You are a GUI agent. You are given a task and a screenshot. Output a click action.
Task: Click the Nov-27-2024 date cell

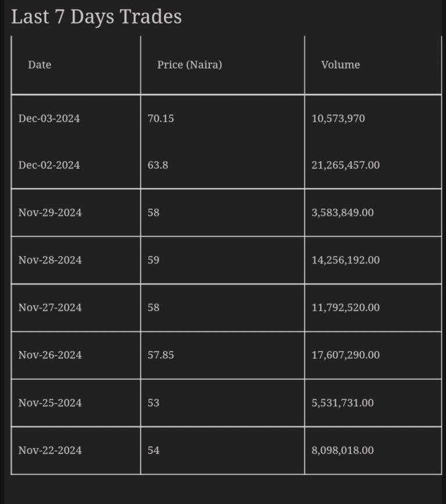click(50, 308)
